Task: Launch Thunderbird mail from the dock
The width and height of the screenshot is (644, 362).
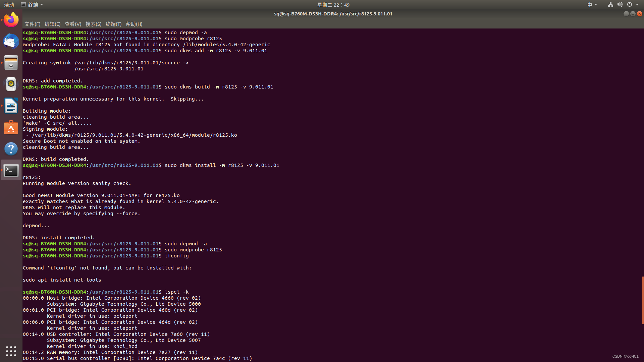Action: click(x=11, y=41)
